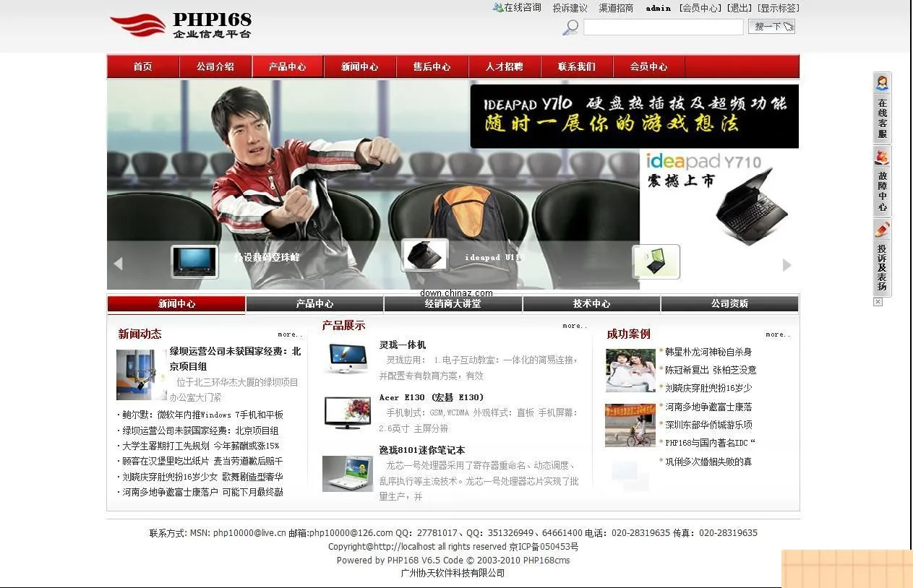The height and width of the screenshot is (588, 913).
Task: Click footer text 广州协天软件科技有限公司
Action: pyautogui.click(x=453, y=573)
